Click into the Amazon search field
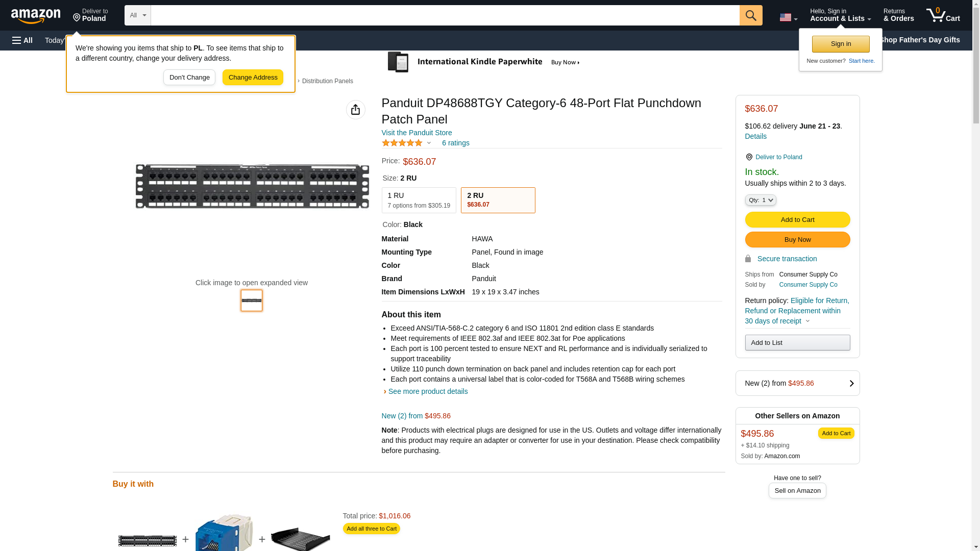Viewport: 980px width, 551px height. click(444, 15)
